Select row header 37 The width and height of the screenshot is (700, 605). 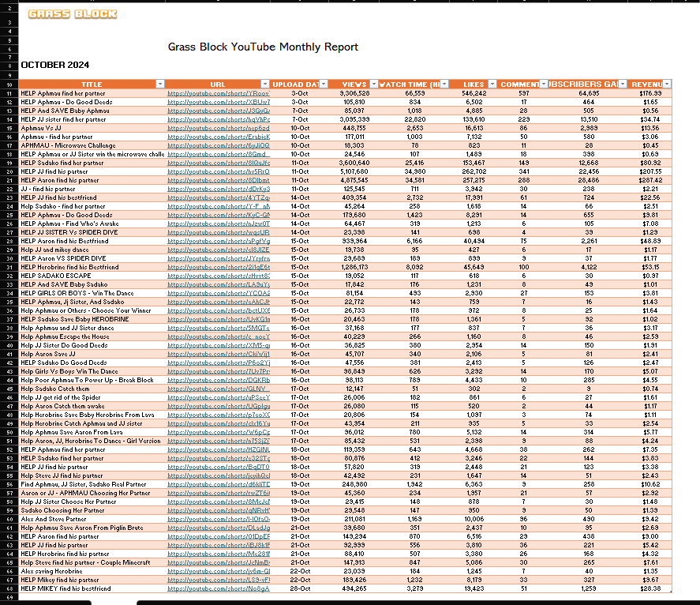9,319
